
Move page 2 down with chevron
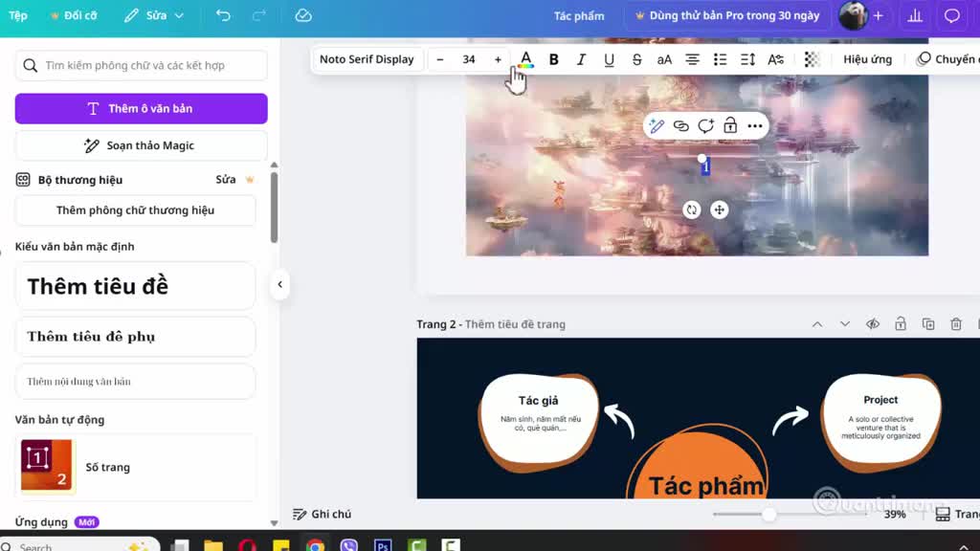(x=845, y=324)
